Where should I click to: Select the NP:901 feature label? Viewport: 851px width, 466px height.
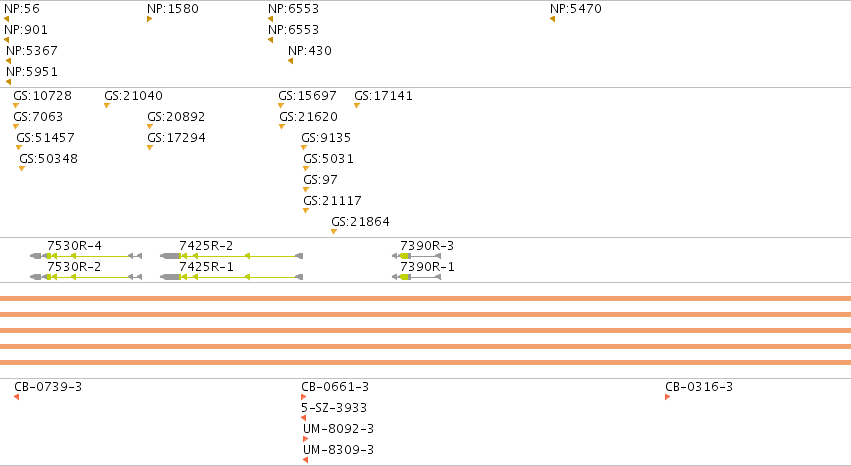click(26, 30)
